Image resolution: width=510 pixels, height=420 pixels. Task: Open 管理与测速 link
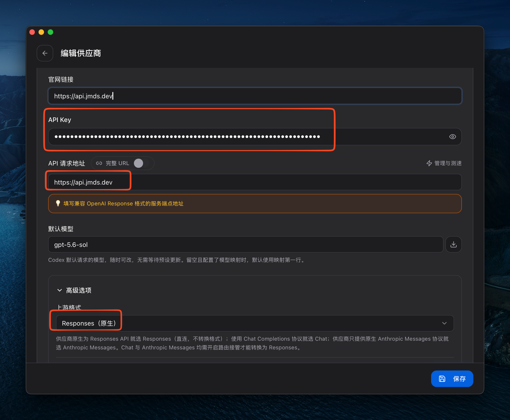coord(444,163)
